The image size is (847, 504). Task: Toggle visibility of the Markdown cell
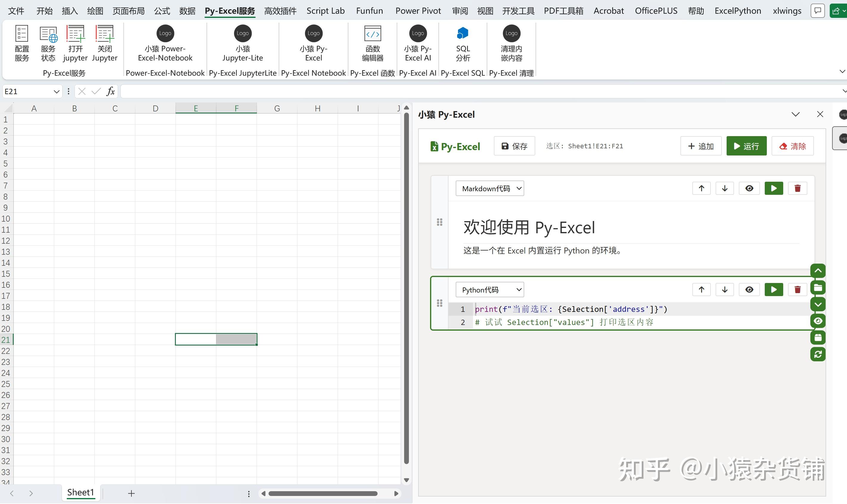749,189
